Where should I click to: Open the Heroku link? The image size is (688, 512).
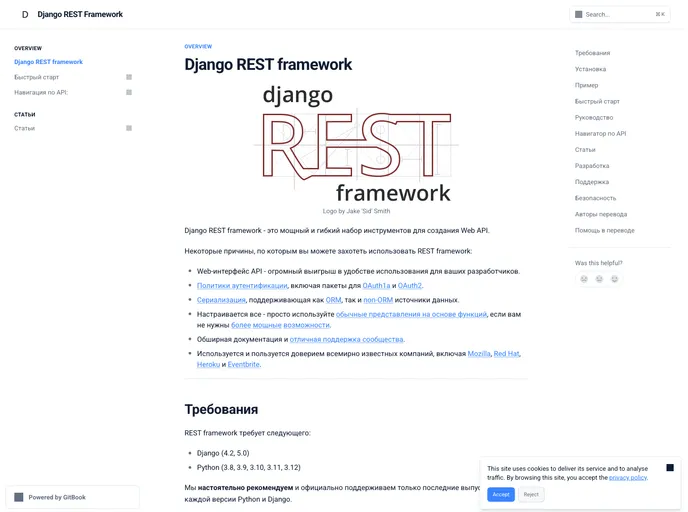pyautogui.click(x=208, y=365)
